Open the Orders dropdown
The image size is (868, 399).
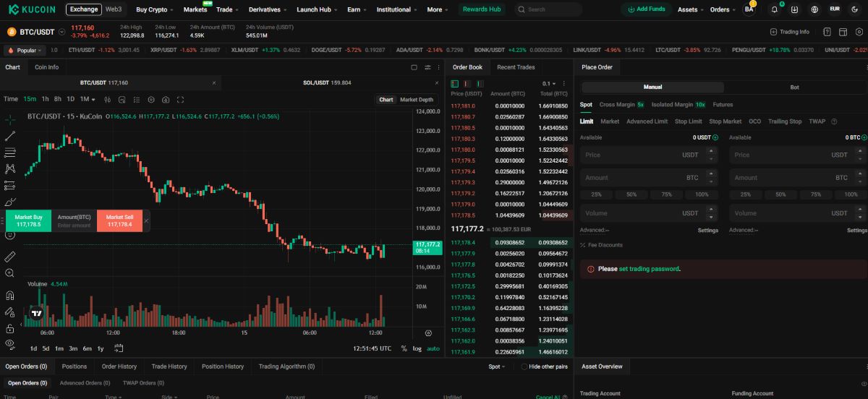(723, 9)
